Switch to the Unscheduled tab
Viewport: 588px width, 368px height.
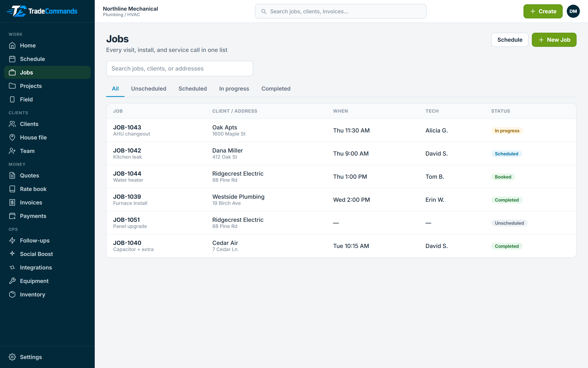(x=149, y=89)
